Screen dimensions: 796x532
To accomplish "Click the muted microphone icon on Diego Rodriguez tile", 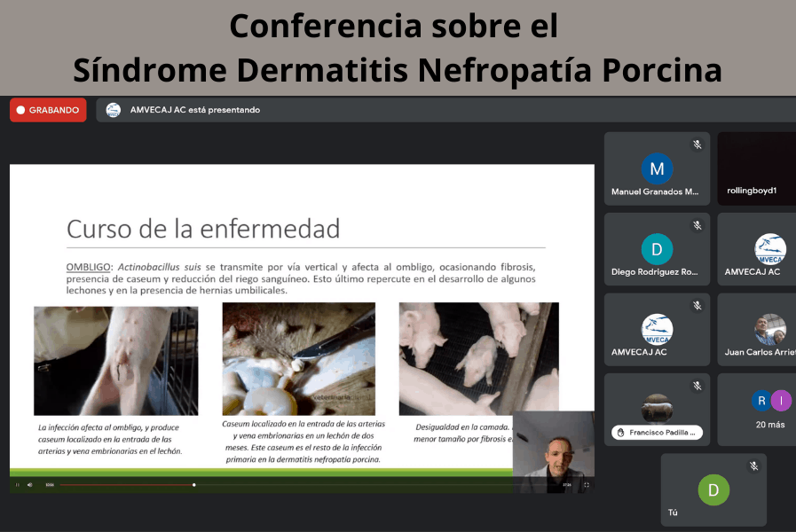I will click(x=697, y=225).
